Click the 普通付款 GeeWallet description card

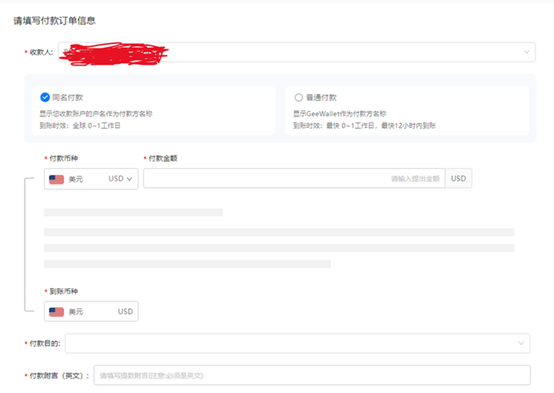click(x=364, y=119)
